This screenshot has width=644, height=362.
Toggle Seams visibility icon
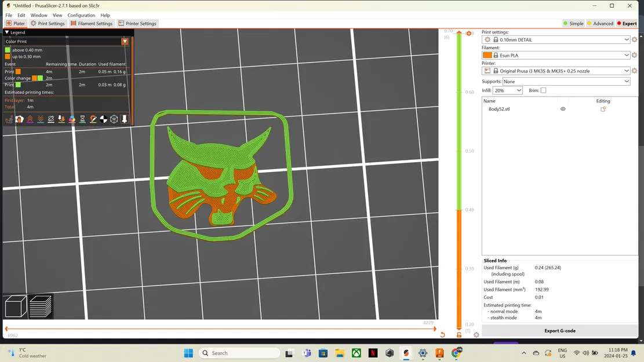click(51, 119)
